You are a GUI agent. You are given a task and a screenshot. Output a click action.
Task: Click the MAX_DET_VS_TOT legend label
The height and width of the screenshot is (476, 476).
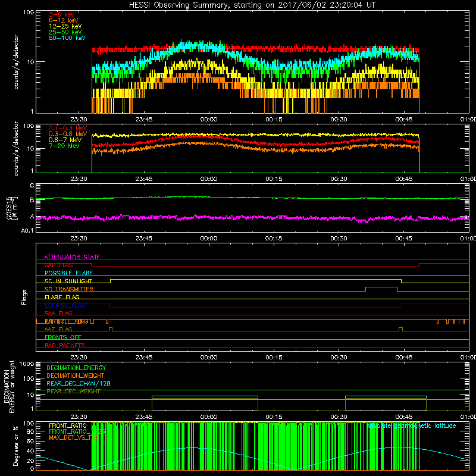tap(73, 437)
